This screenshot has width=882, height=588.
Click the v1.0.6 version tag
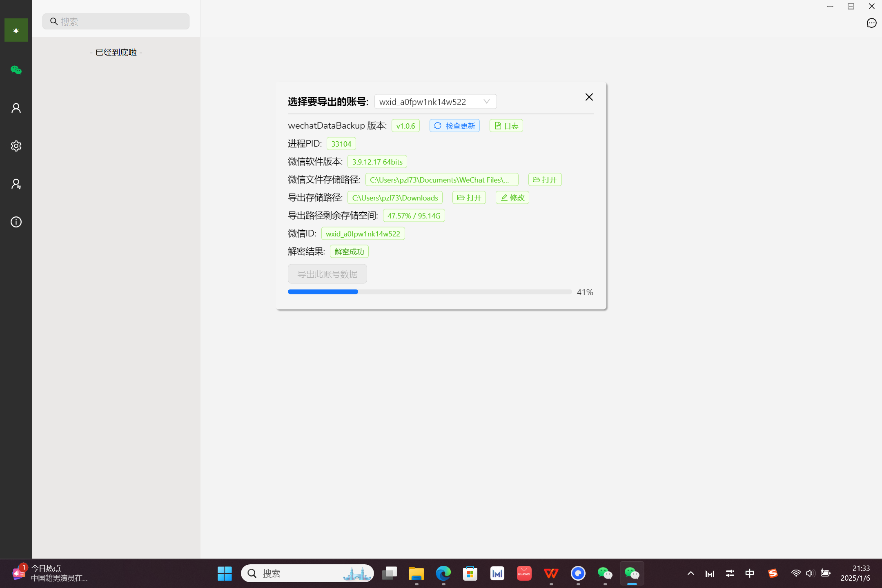tap(405, 126)
